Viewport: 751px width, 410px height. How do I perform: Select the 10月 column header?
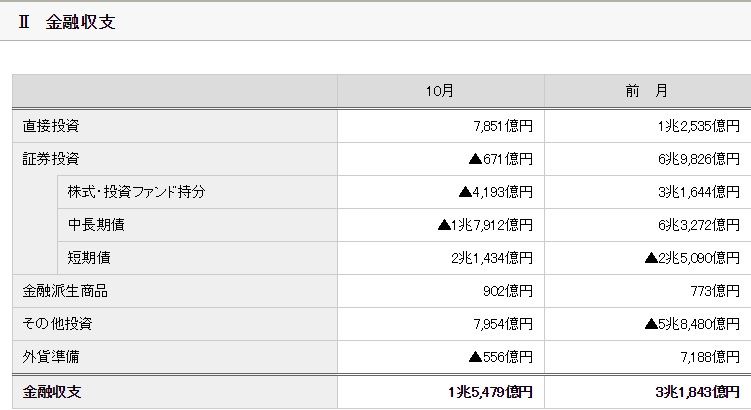pyautogui.click(x=440, y=91)
